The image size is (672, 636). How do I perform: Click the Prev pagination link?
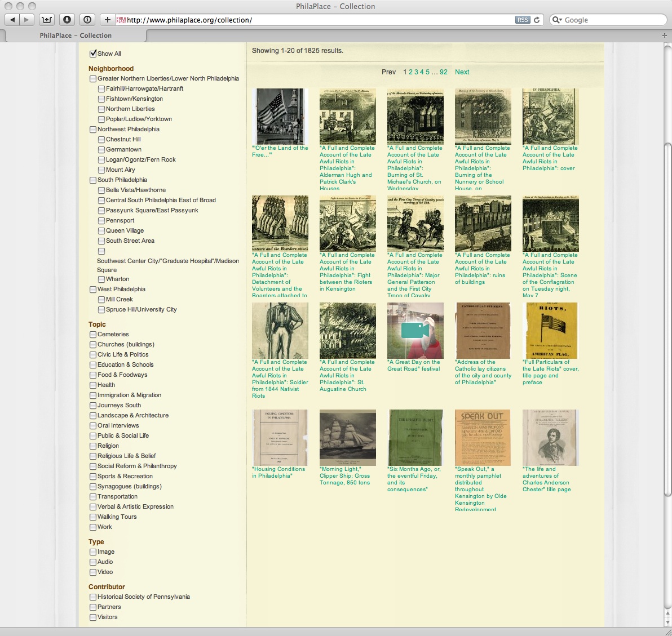pos(389,72)
